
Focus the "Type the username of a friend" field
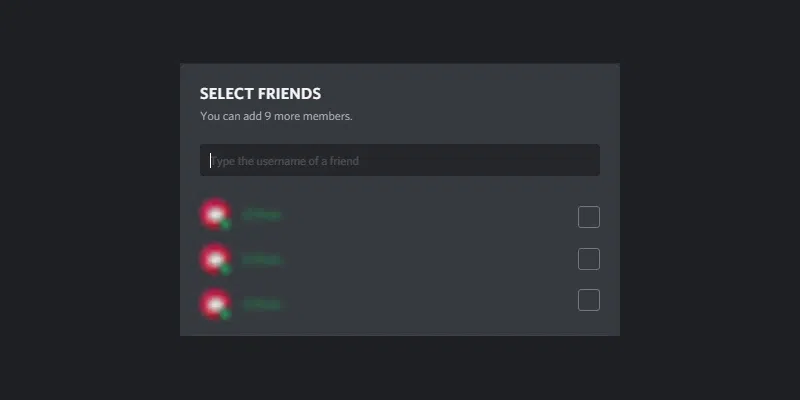400,160
